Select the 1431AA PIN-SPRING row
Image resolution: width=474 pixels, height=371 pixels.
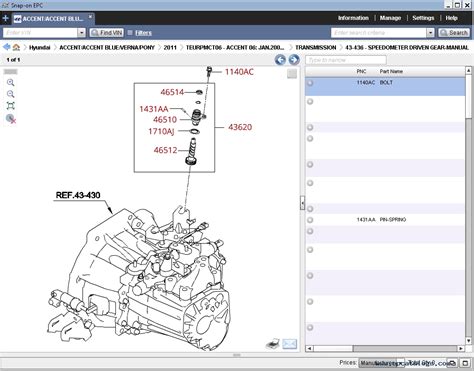(x=385, y=220)
